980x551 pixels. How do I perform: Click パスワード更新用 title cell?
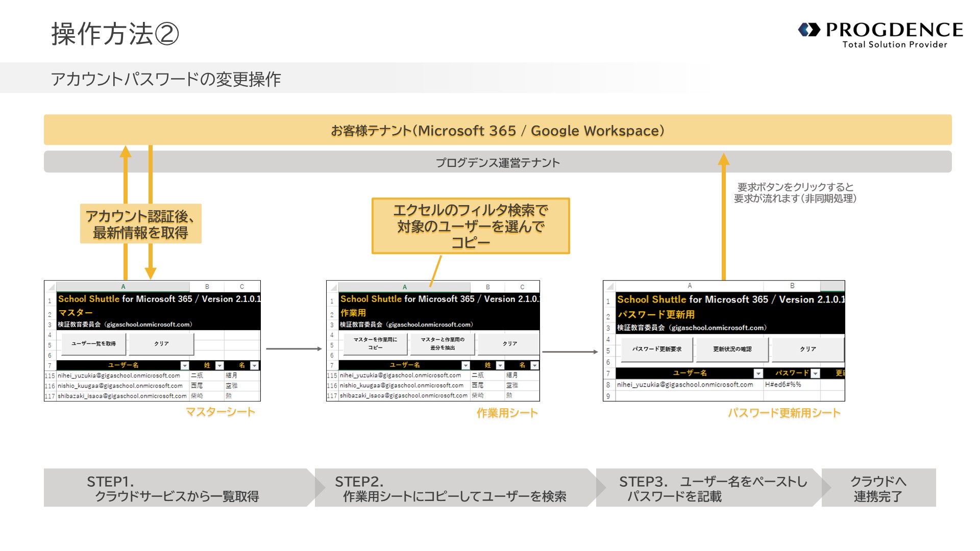tap(656, 315)
